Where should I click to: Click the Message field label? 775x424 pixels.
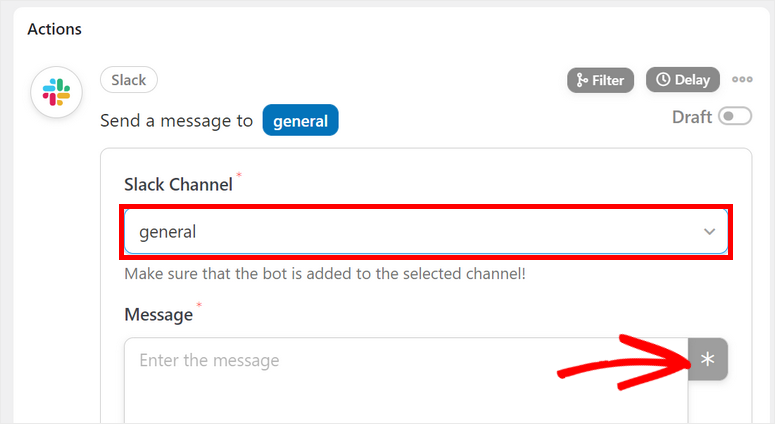[x=158, y=315]
